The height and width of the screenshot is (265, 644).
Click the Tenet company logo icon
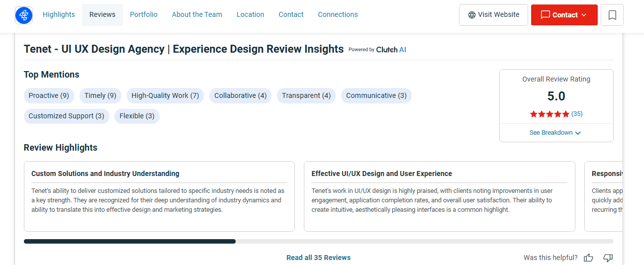24,15
